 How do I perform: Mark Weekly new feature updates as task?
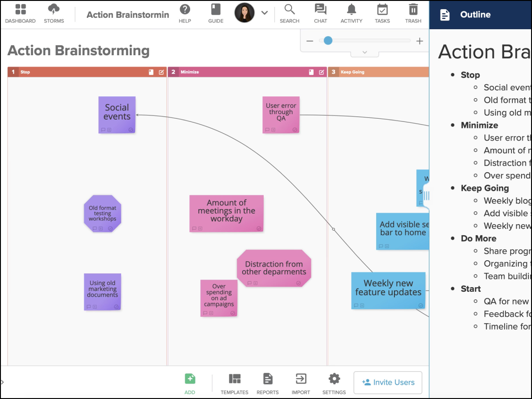click(x=421, y=305)
